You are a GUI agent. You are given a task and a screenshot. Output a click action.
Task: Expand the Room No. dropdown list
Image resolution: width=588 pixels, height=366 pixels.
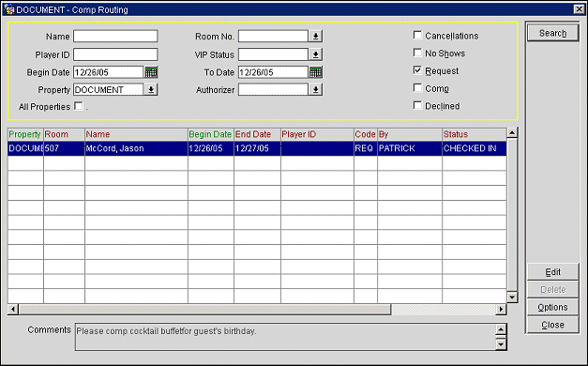(x=315, y=36)
